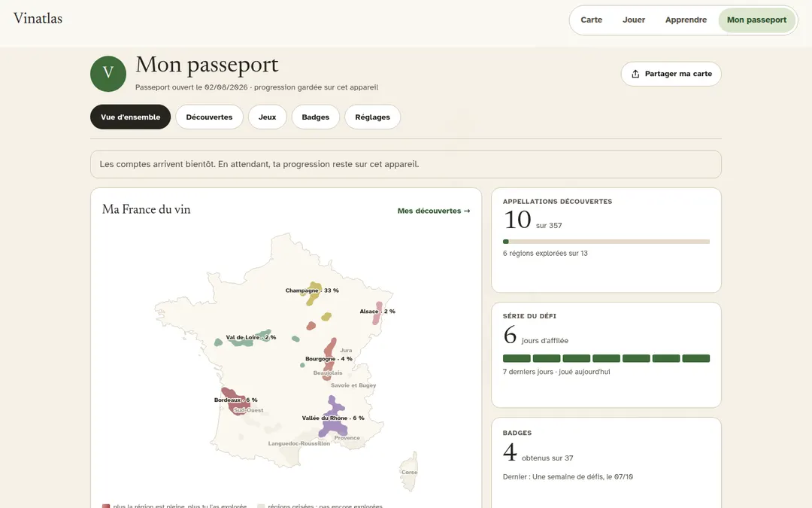Image resolution: width=812 pixels, height=508 pixels.
Task: Click the Sud-Ouest region label
Action: coord(248,410)
